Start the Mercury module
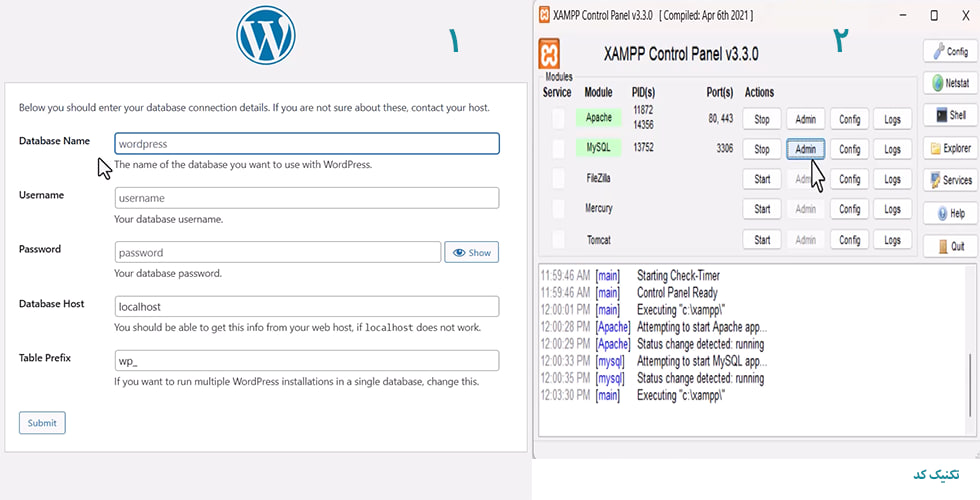The image size is (980, 500). point(762,209)
